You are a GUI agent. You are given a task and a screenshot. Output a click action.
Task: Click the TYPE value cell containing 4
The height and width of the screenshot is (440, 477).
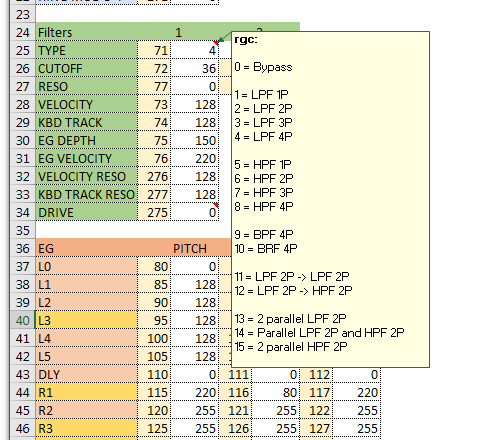pyautogui.click(x=195, y=51)
